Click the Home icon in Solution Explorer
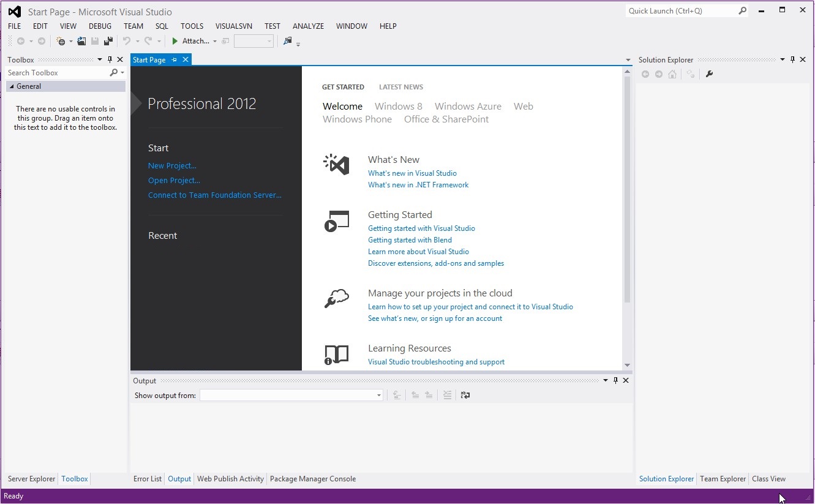The height and width of the screenshot is (504, 815). [672, 73]
